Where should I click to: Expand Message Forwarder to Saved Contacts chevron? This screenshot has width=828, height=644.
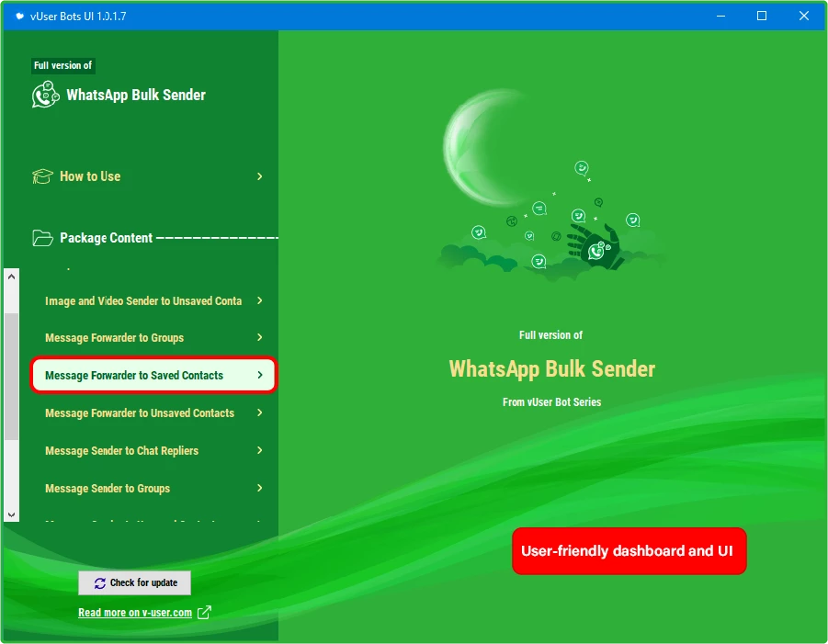click(260, 375)
